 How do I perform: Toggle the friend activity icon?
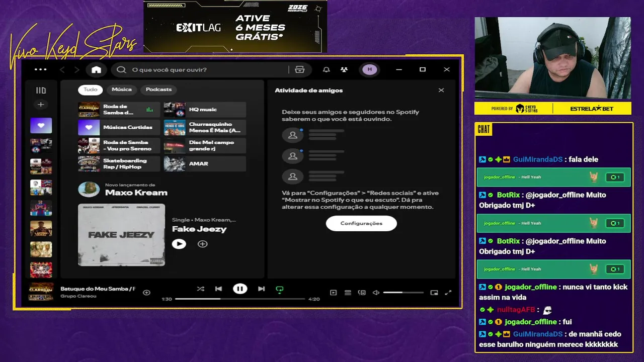(344, 70)
